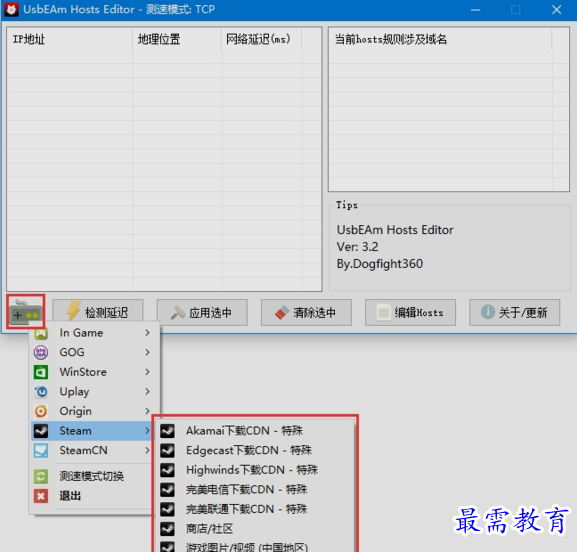Click the Uplay swirl icon
Screen dimensions: 577x552
41,392
